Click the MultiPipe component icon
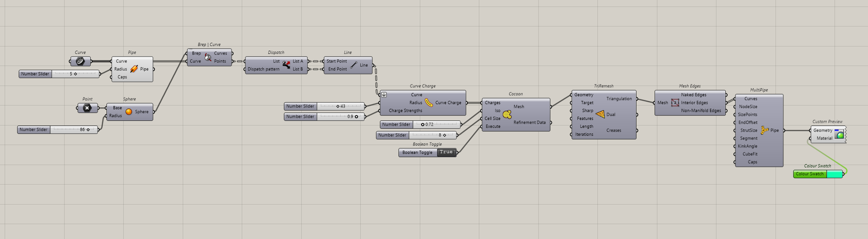 (764, 130)
